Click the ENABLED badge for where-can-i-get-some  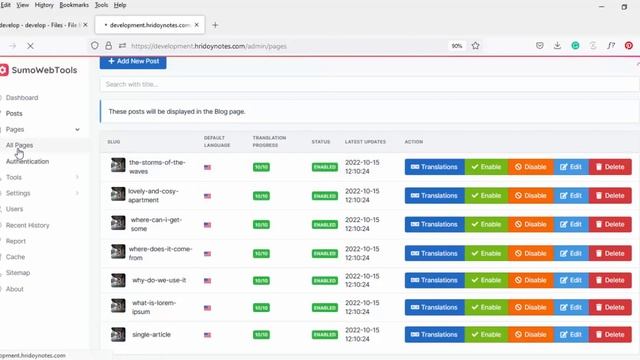click(325, 224)
